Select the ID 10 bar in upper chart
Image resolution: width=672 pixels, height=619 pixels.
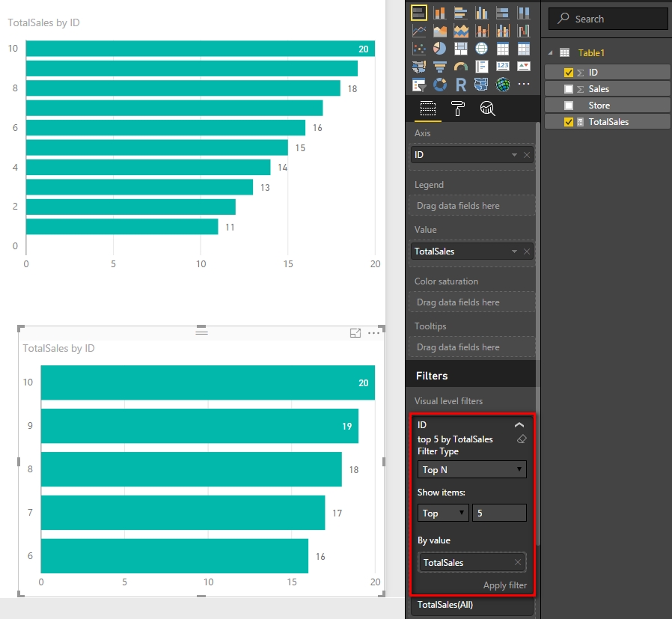pyautogui.click(x=200, y=49)
